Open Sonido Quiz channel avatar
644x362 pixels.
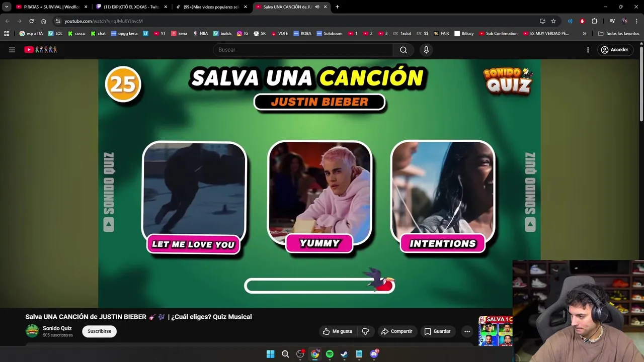tap(32, 331)
